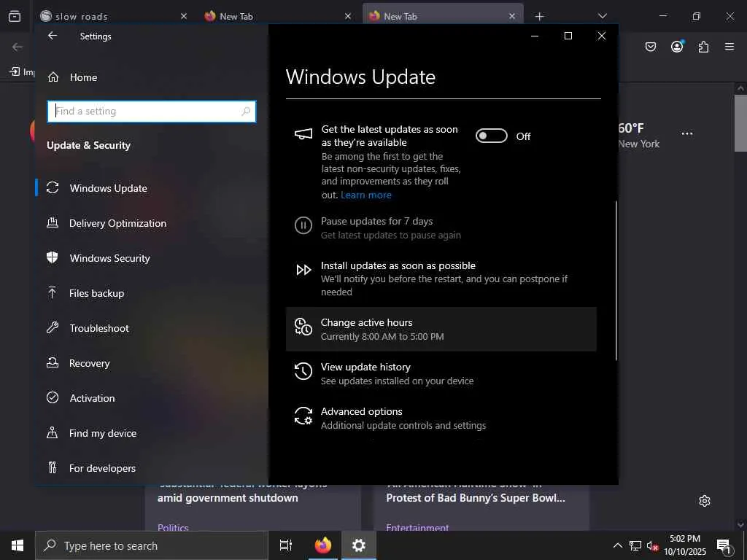
Task: Open the weather widget three-dot menu
Action: click(687, 134)
